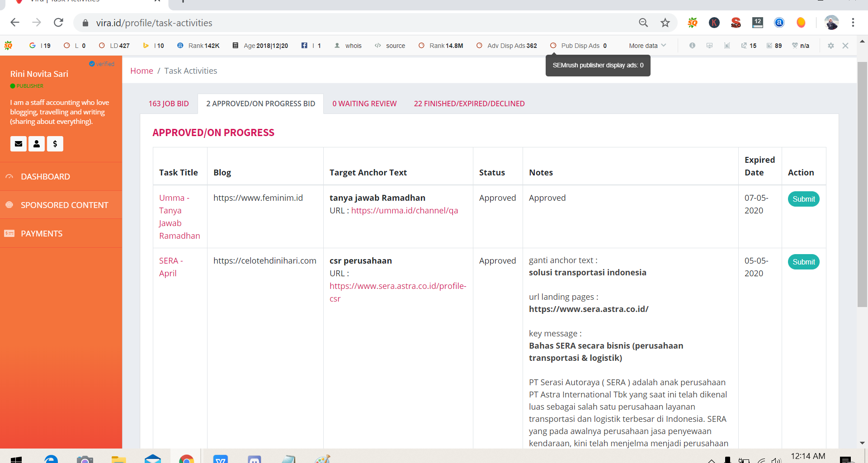Click the SEOquake info icon
This screenshot has height=463, width=868.
692,46
